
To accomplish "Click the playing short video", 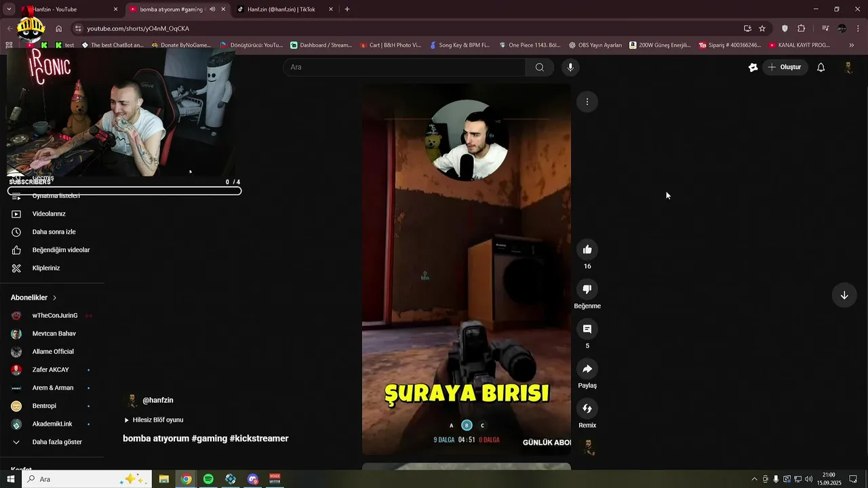I will tap(467, 269).
